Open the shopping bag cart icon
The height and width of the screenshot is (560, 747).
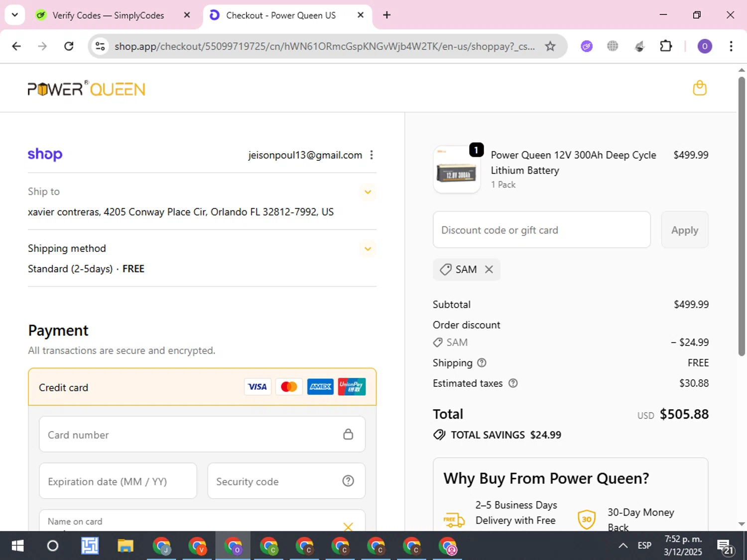click(x=700, y=88)
